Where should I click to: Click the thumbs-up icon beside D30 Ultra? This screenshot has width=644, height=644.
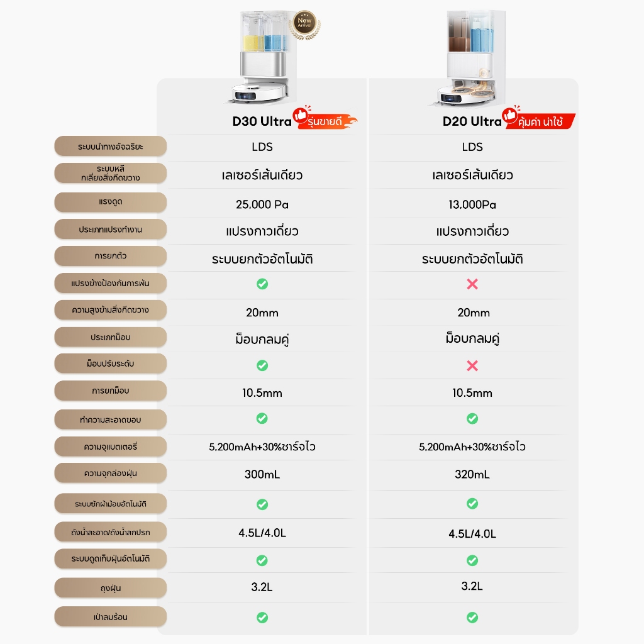click(302, 116)
